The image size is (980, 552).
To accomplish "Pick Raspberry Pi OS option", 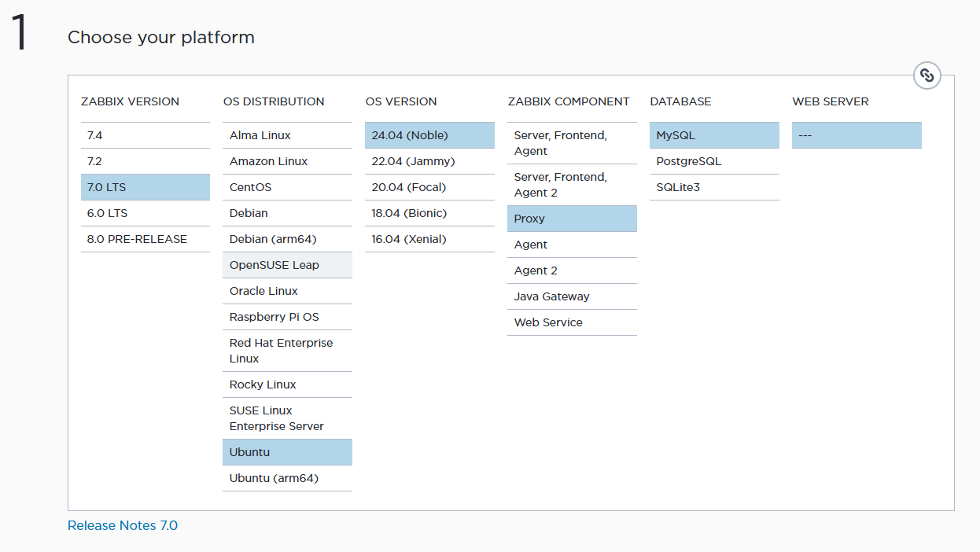I will 287,317.
